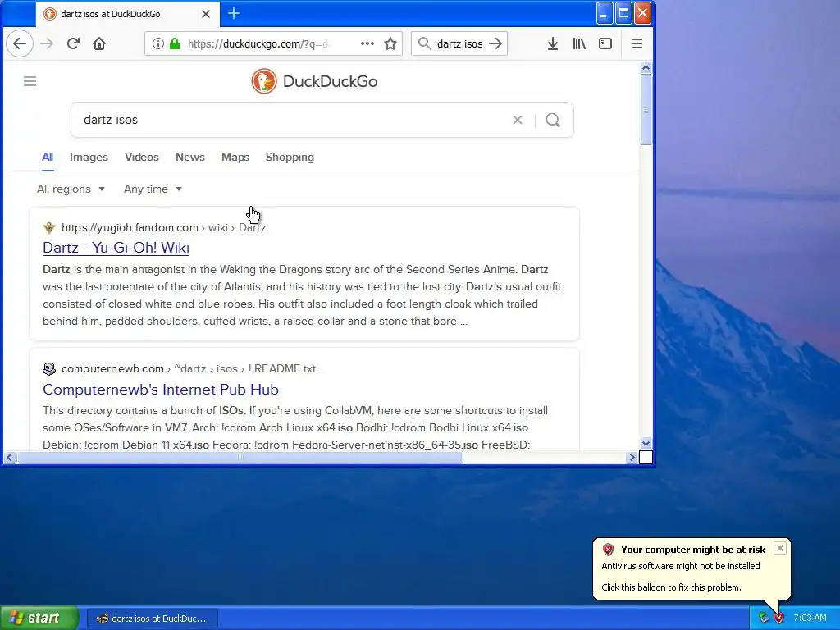This screenshot has height=630, width=840.
Task: Click the Firefox search box text
Action: pyautogui.click(x=459, y=43)
